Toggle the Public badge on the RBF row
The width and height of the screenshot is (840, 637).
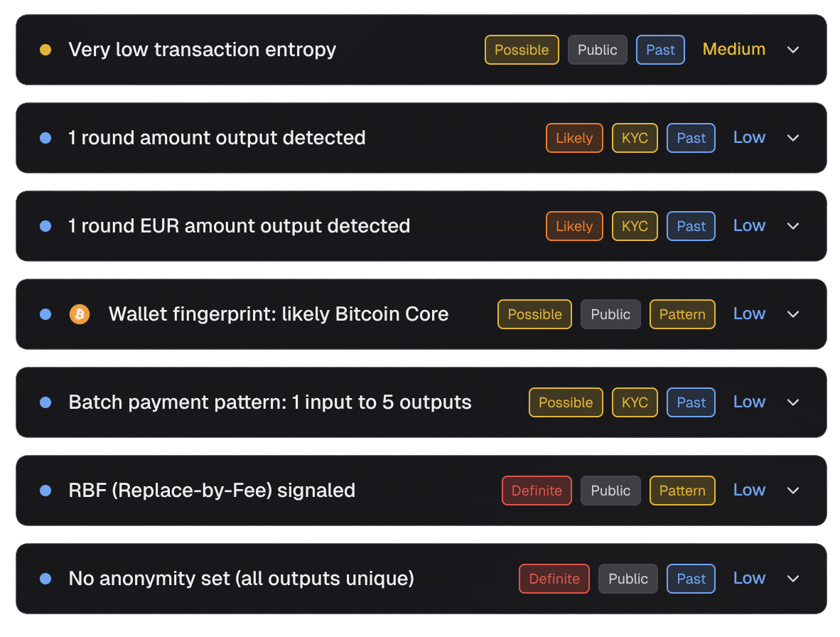610,491
